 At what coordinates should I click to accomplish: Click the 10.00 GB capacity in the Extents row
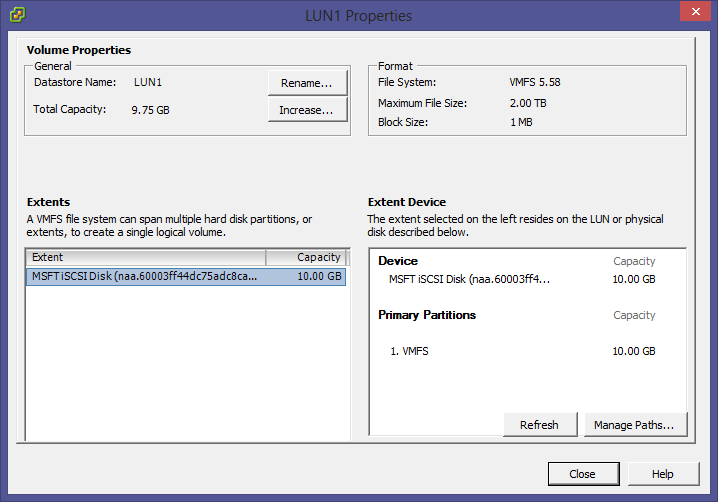coord(319,276)
